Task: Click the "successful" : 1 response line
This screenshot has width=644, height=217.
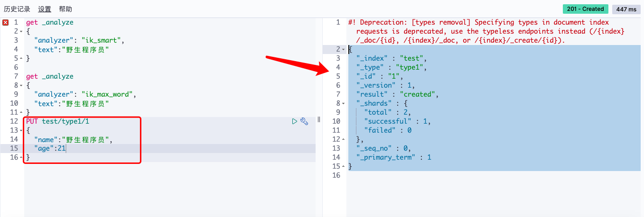Action: click(398, 121)
